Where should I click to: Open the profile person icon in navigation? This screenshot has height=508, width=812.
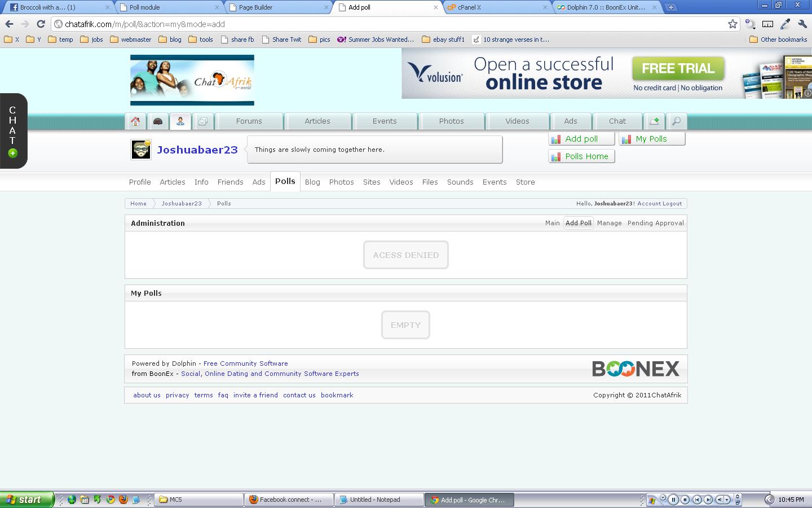point(180,121)
